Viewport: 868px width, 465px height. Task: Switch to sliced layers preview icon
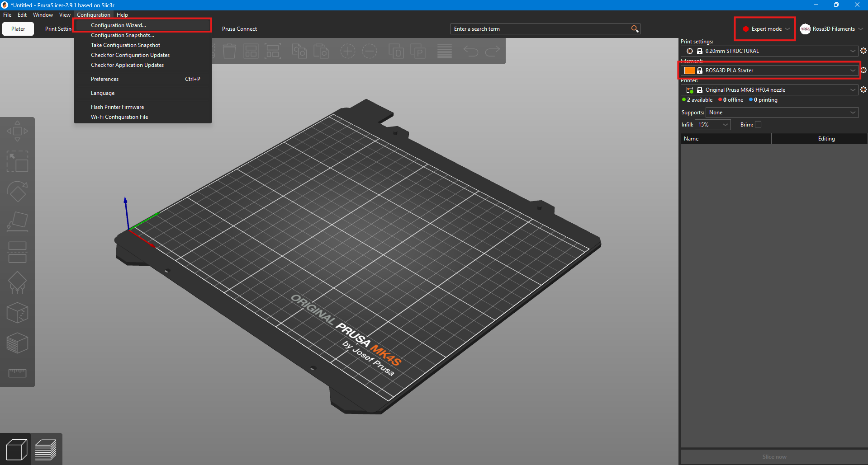[x=46, y=449]
